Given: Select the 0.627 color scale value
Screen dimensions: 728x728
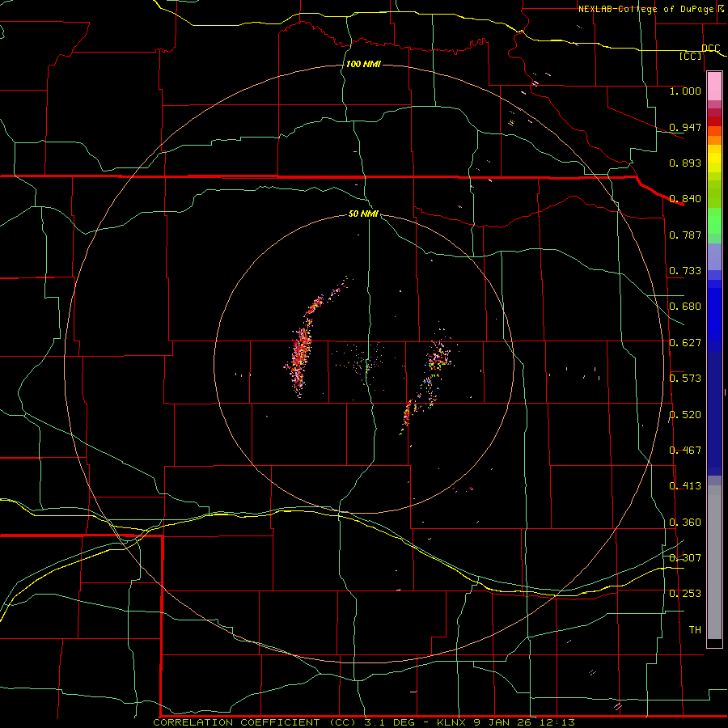Looking at the screenshot, I should tap(685, 343).
